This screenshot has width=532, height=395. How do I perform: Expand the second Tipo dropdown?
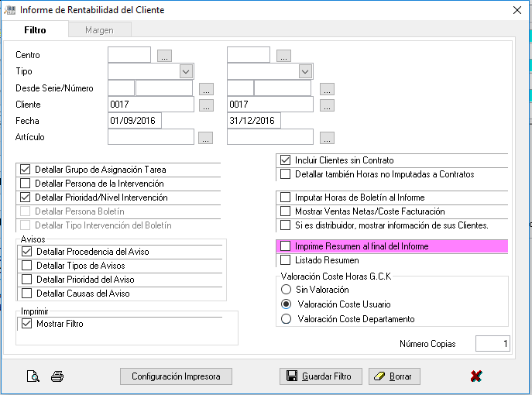(x=305, y=71)
